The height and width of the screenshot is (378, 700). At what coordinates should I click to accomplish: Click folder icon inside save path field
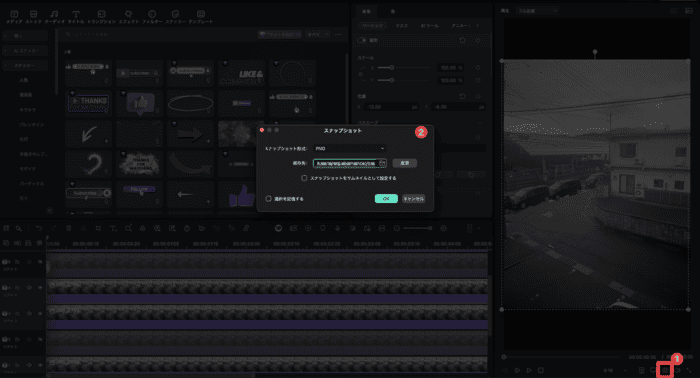383,163
